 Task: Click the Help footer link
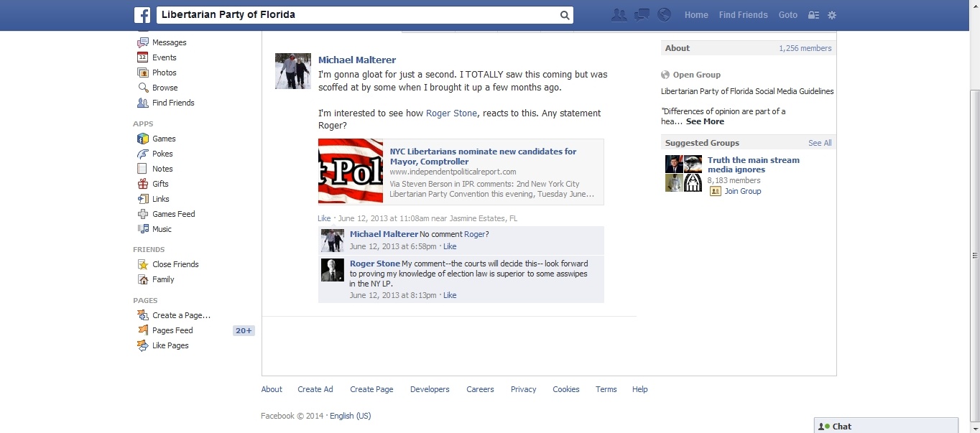639,389
